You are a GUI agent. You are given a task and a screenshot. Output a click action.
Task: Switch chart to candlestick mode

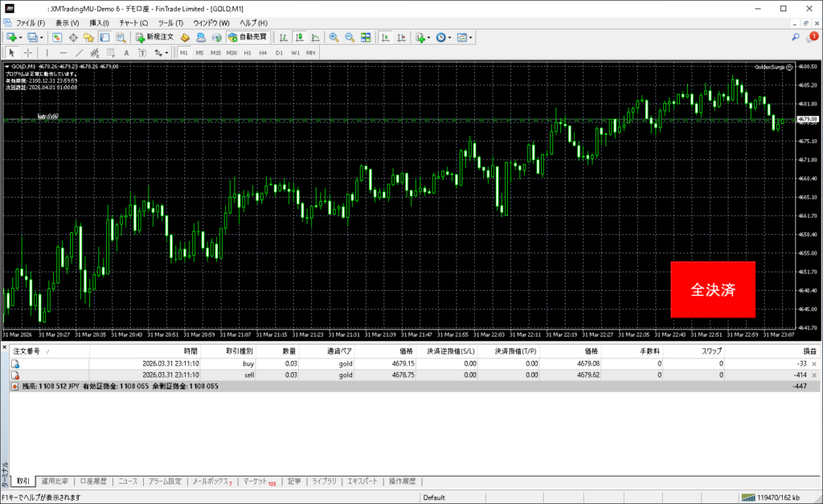299,37
